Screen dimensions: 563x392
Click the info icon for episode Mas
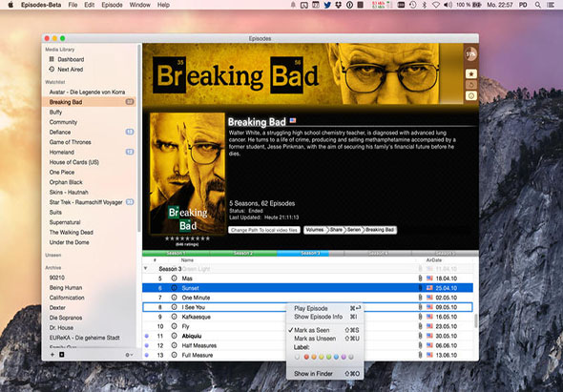click(174, 279)
